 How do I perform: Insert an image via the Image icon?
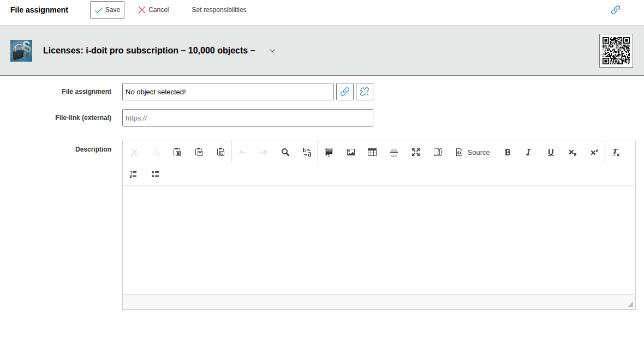point(351,152)
